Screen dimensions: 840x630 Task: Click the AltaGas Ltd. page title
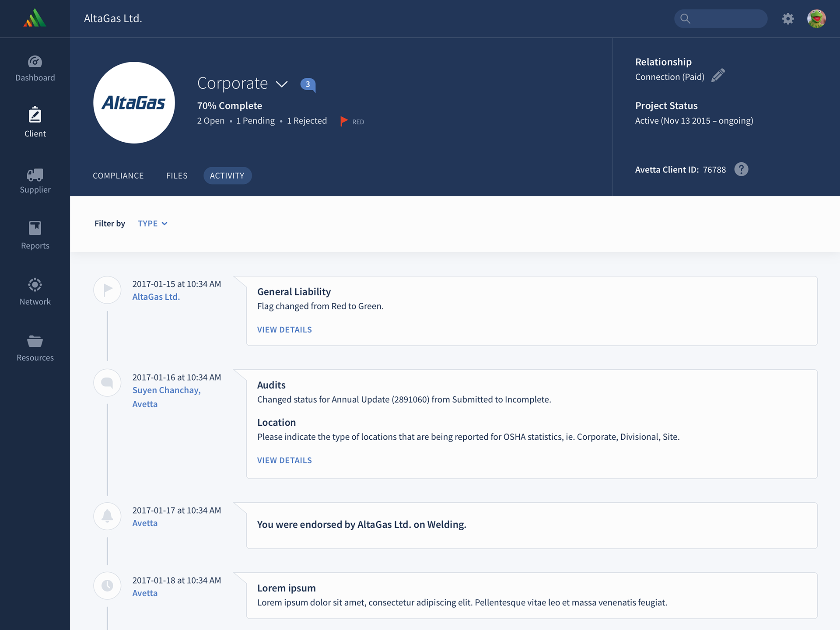pos(113,18)
